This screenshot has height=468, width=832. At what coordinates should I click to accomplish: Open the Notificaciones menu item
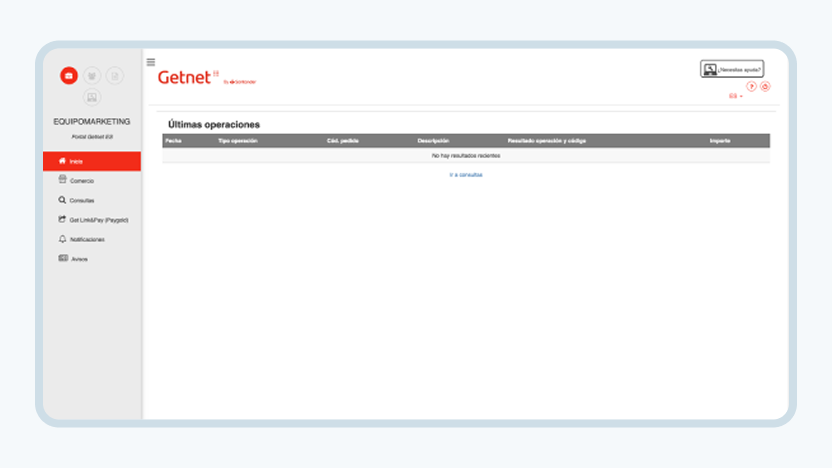tap(92, 240)
